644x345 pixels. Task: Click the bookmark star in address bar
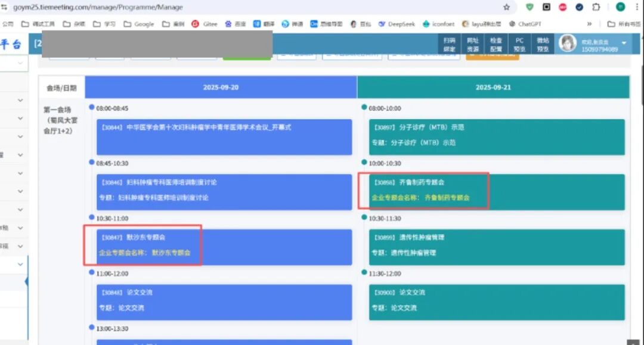pos(506,7)
